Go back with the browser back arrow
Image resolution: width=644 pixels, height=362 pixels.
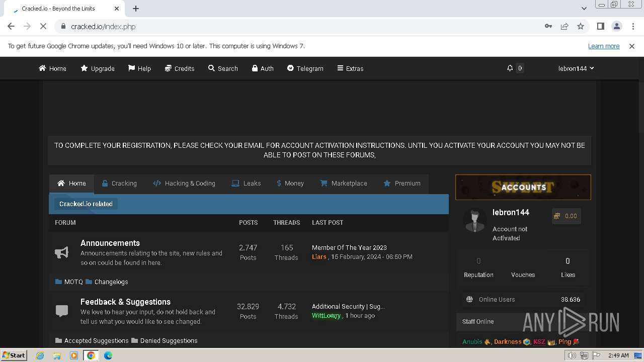tap(11, 26)
